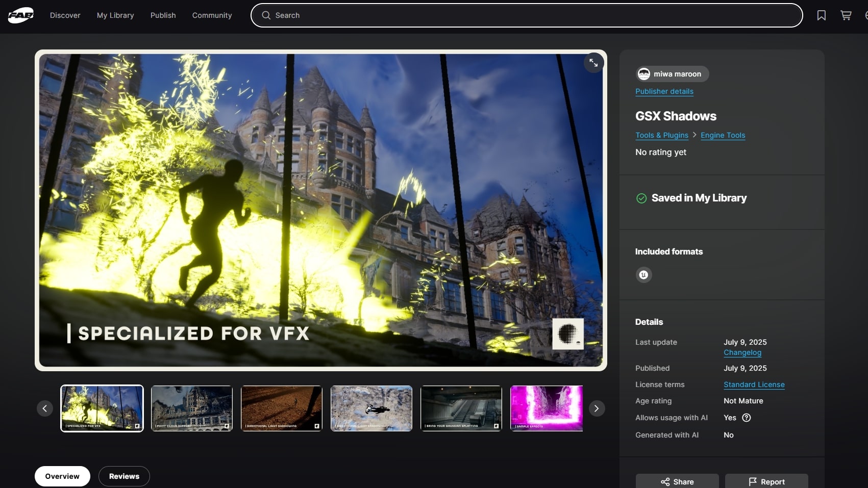Image resolution: width=868 pixels, height=488 pixels.
Task: Click the help icon beside AI usage
Action: click(x=747, y=418)
